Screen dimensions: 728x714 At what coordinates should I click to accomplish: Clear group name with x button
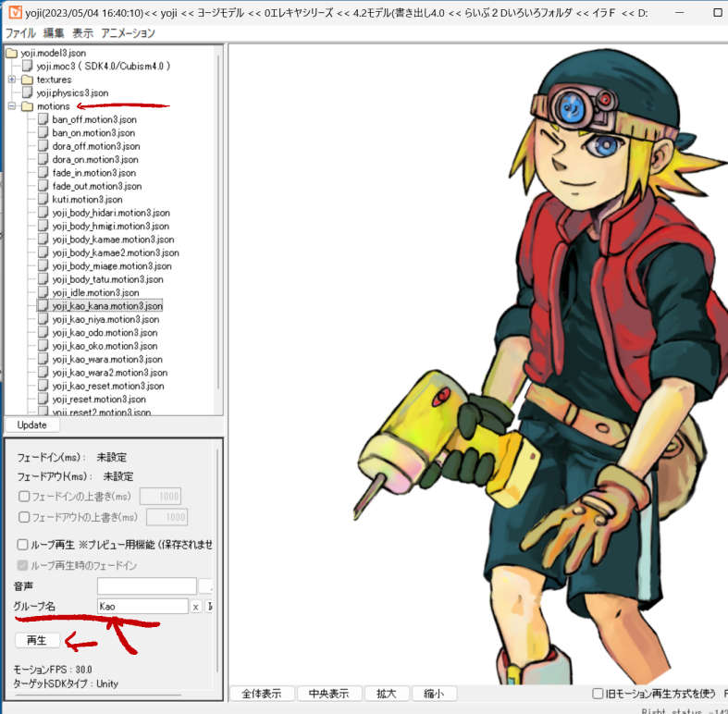click(x=196, y=607)
